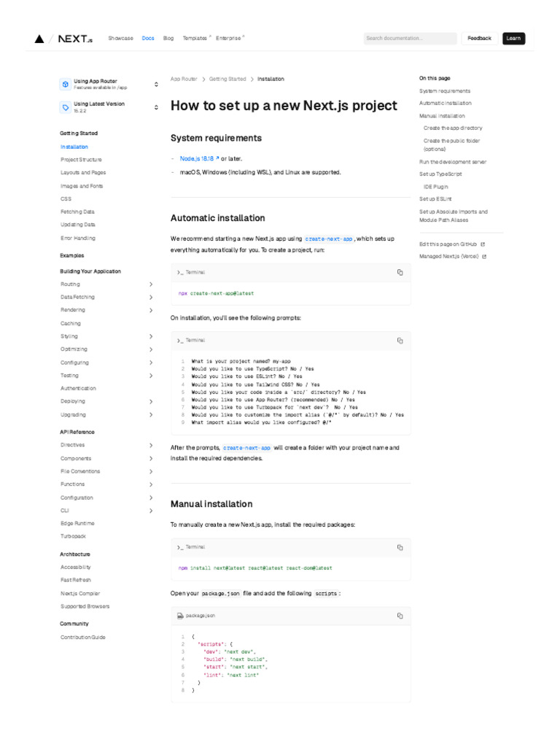Open the Next.js logo home link
This screenshot has height=747, width=560.
click(x=75, y=39)
